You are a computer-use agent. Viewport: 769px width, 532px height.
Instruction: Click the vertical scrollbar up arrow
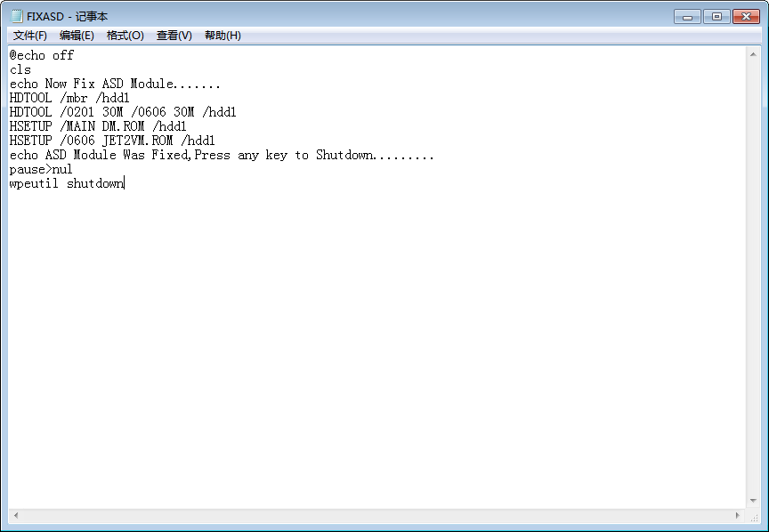753,54
